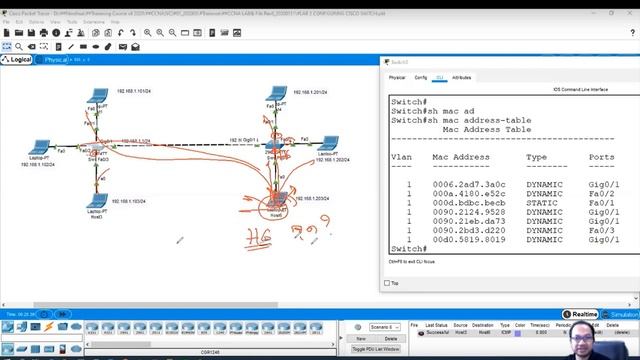Open the Config tab in Switch window
Screen dimensions: 640x360
tap(420, 78)
